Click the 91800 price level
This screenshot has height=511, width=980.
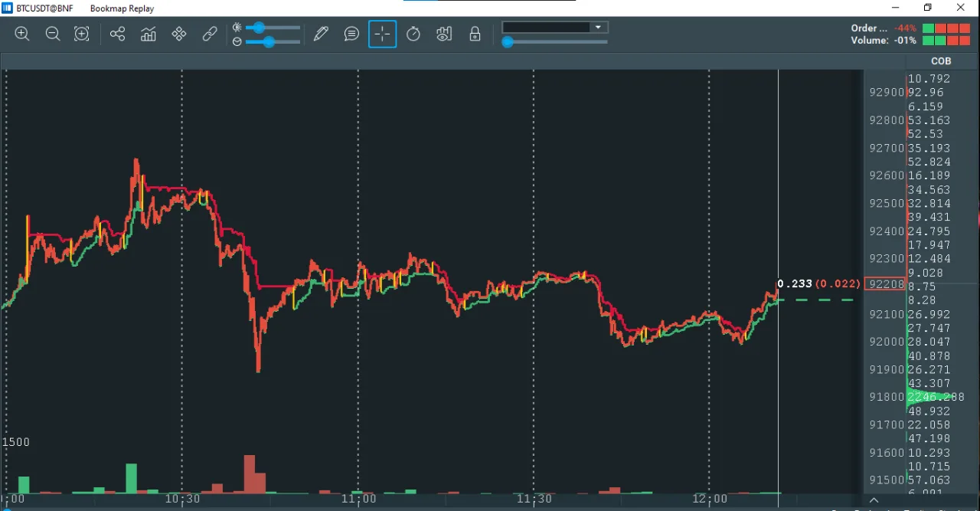coord(887,397)
